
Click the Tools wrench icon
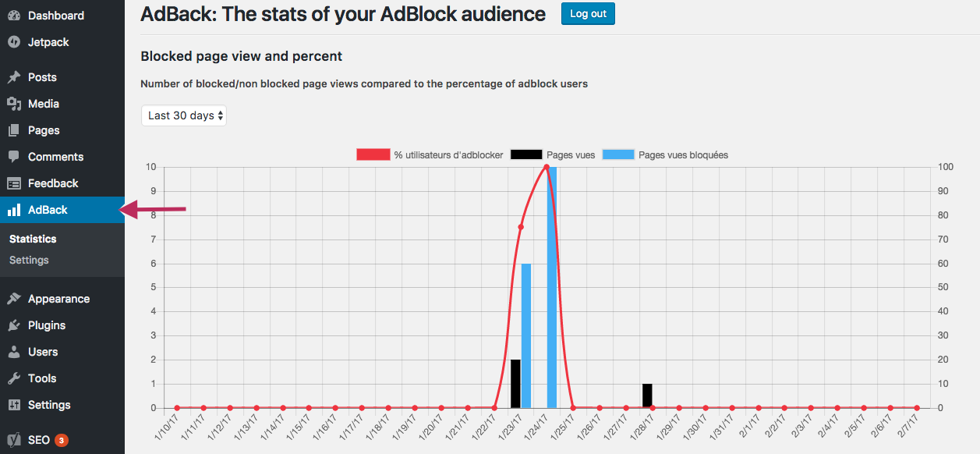pos(14,378)
